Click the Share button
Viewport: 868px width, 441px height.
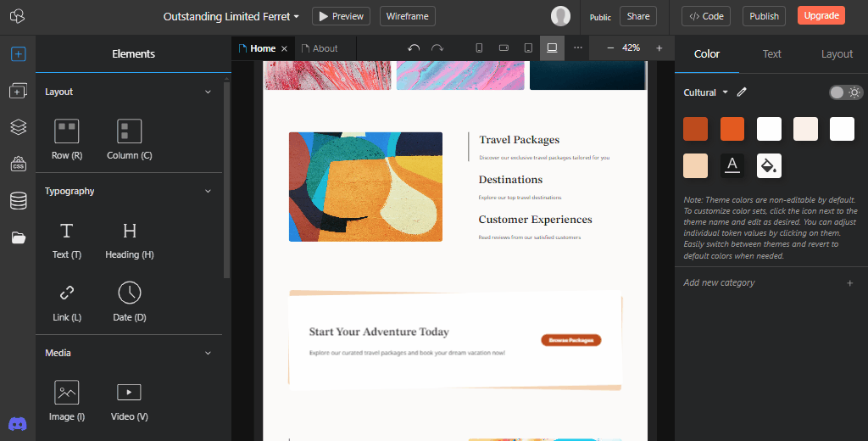(637, 16)
